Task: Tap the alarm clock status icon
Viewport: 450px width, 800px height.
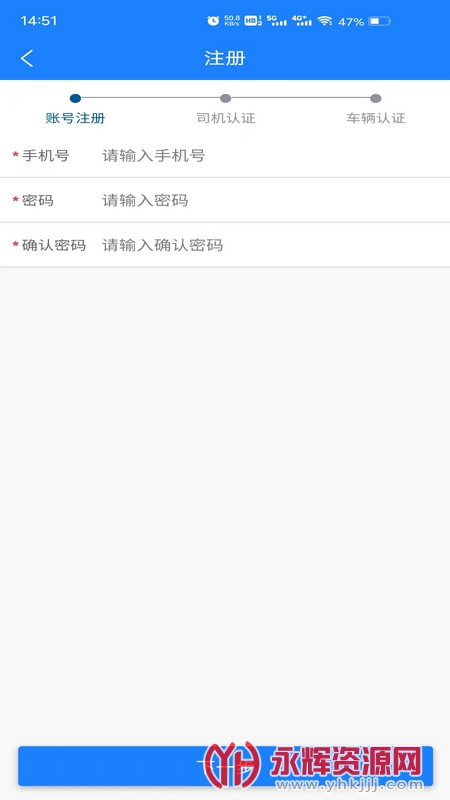Action: (x=213, y=21)
